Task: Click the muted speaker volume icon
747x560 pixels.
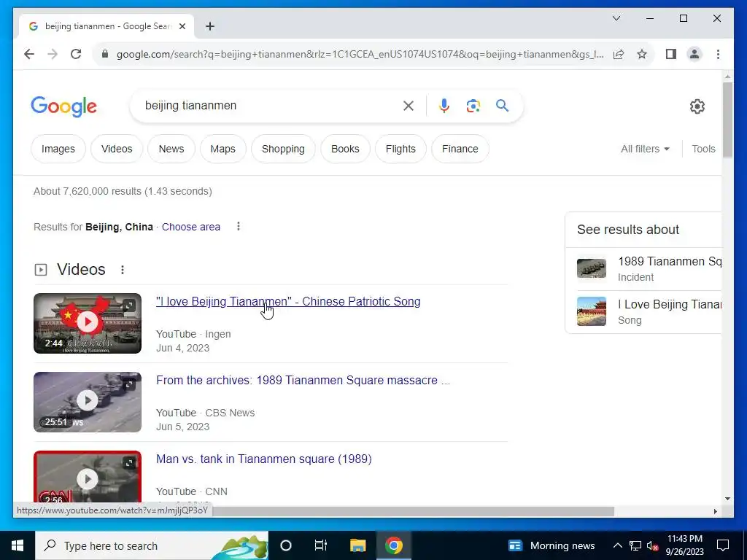Action: 653,545
